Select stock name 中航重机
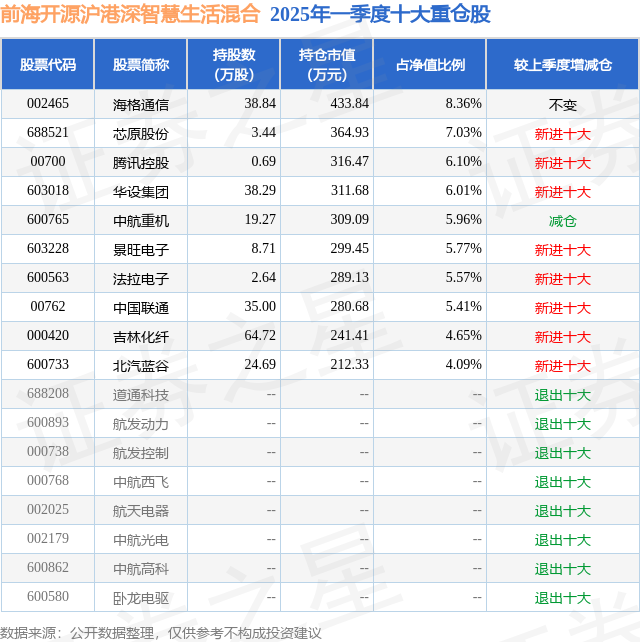 [141, 221]
